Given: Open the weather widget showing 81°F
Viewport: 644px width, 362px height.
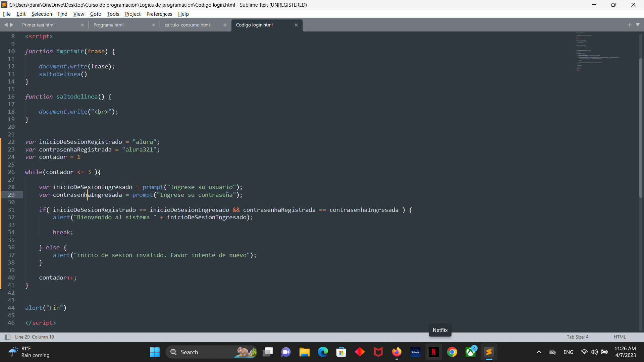Looking at the screenshot, I should click(x=30, y=352).
